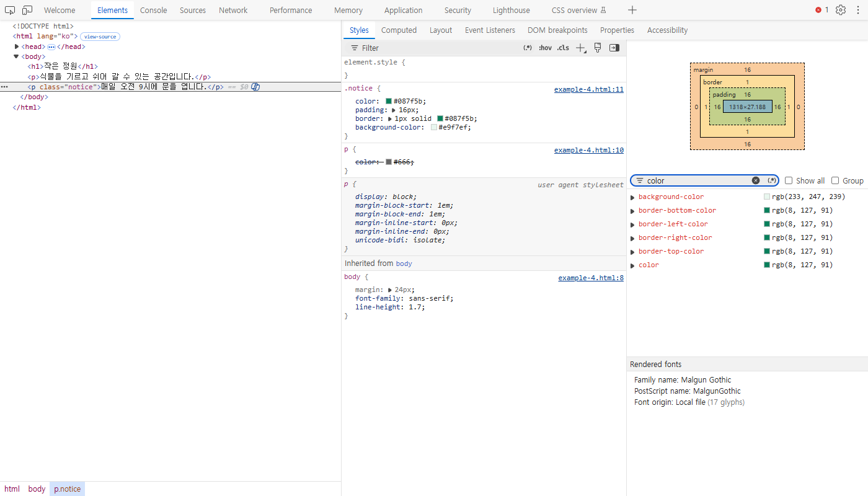
Task: Expand border-bottom-color computed property
Action: pos(632,211)
